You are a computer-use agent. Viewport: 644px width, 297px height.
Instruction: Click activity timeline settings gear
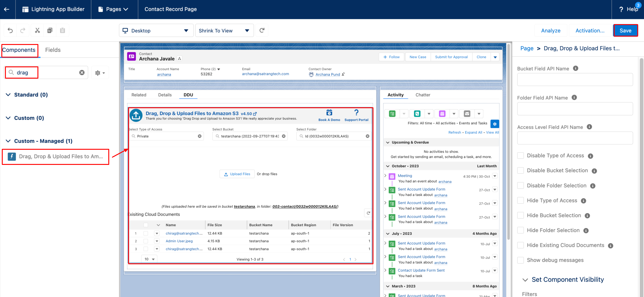[x=494, y=124]
